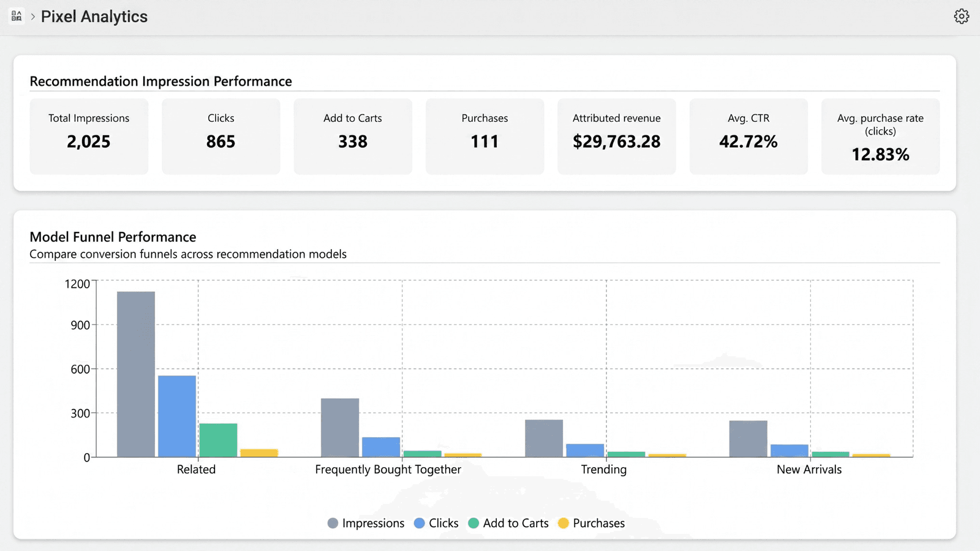Select the Purchases 111 metric card

click(x=485, y=137)
